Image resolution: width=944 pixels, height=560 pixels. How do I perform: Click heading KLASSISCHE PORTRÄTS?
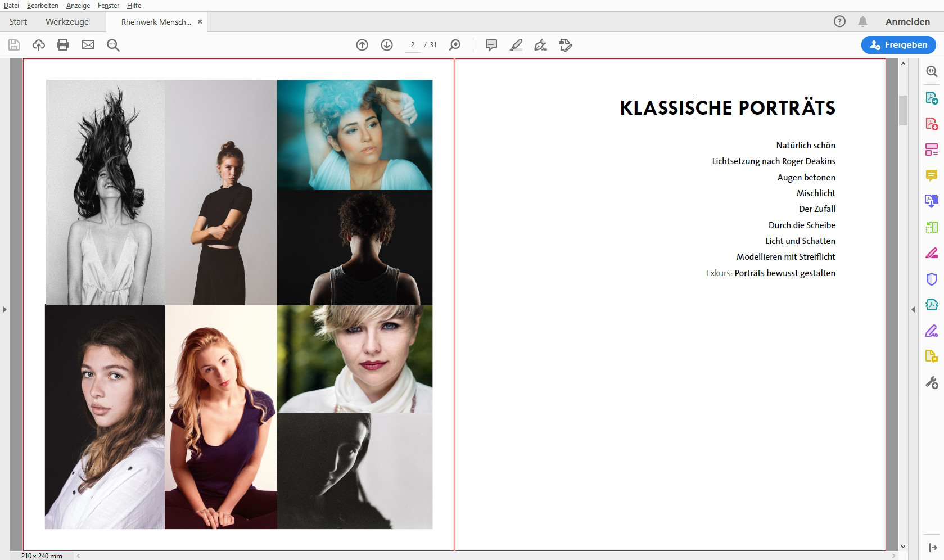(728, 107)
